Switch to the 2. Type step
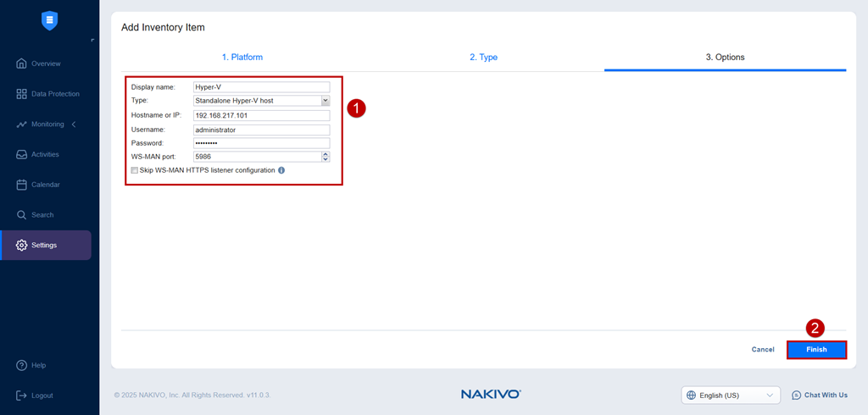The image size is (868, 415). click(484, 57)
